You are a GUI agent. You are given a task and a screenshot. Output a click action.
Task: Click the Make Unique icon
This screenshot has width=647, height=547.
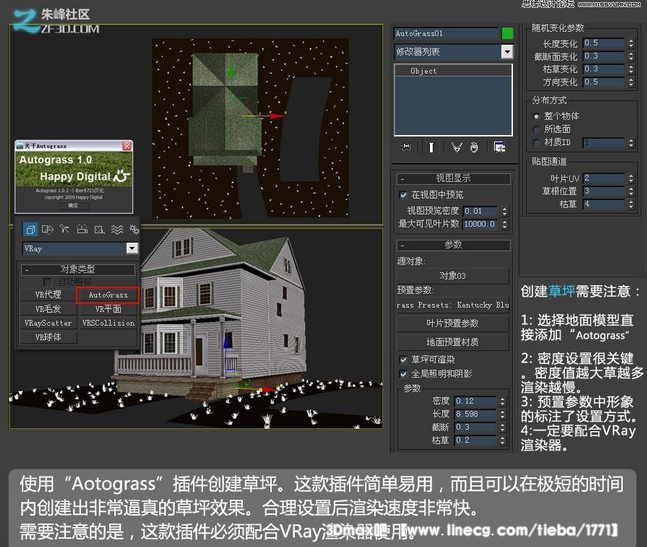456,147
